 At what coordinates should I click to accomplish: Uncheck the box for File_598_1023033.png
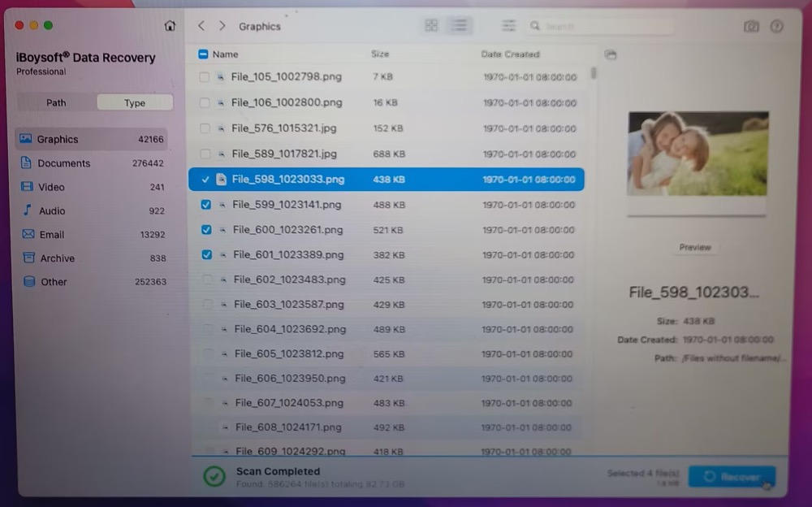pos(205,180)
